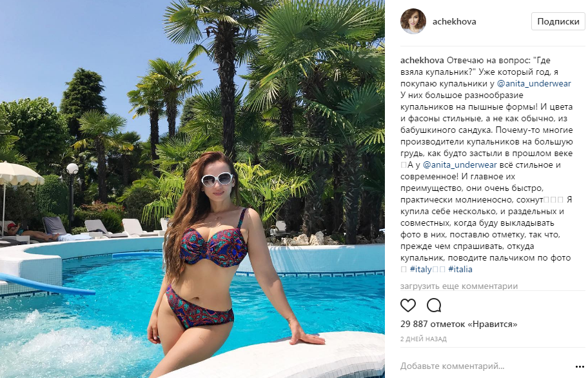588x378 pixels.
Task: Open comment bubble icon
Action: (x=434, y=305)
